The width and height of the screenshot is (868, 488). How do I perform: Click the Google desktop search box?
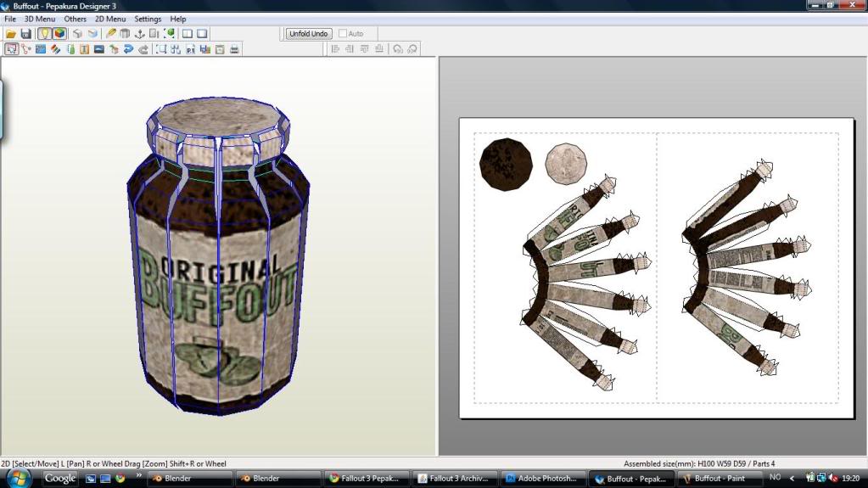(59, 478)
